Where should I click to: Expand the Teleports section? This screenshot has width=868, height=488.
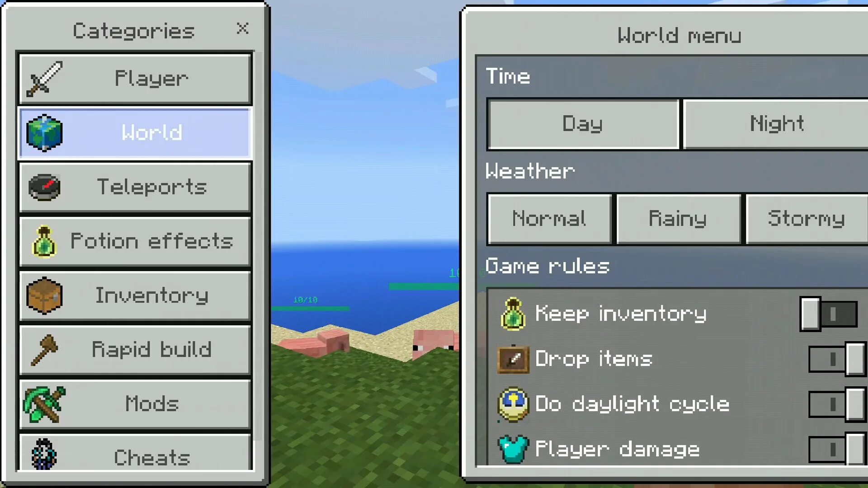pos(135,187)
